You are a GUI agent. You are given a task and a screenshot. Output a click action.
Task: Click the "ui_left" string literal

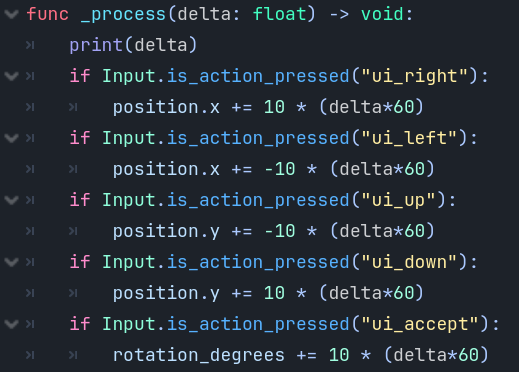pyautogui.click(x=410, y=138)
